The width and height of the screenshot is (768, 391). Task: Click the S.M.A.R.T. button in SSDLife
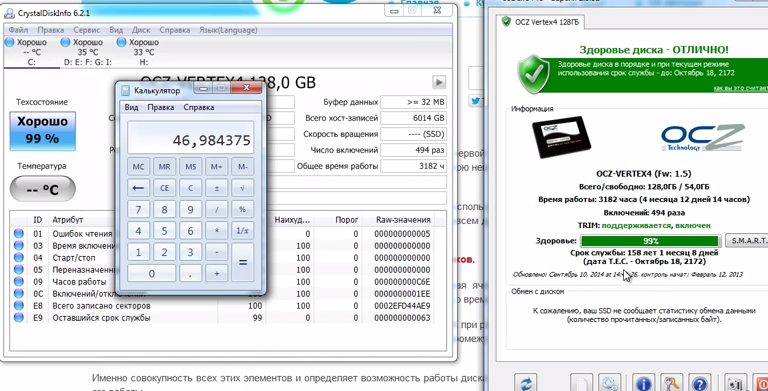point(746,241)
